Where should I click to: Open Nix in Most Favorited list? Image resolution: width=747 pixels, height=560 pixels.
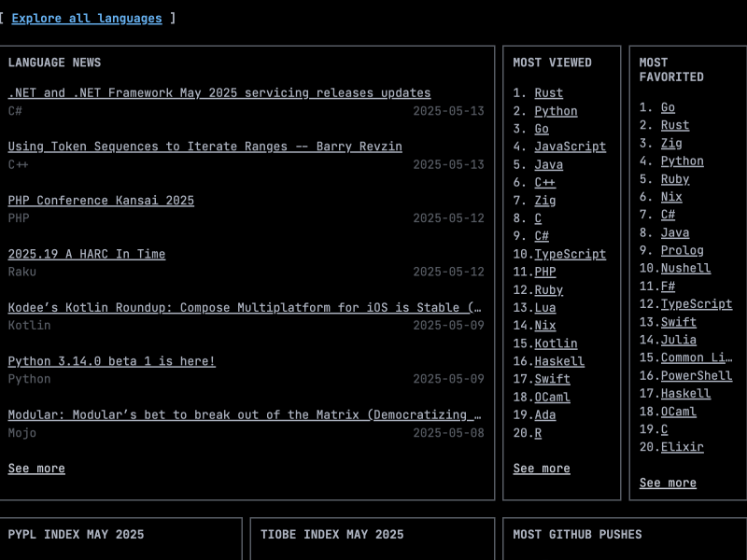(671, 197)
